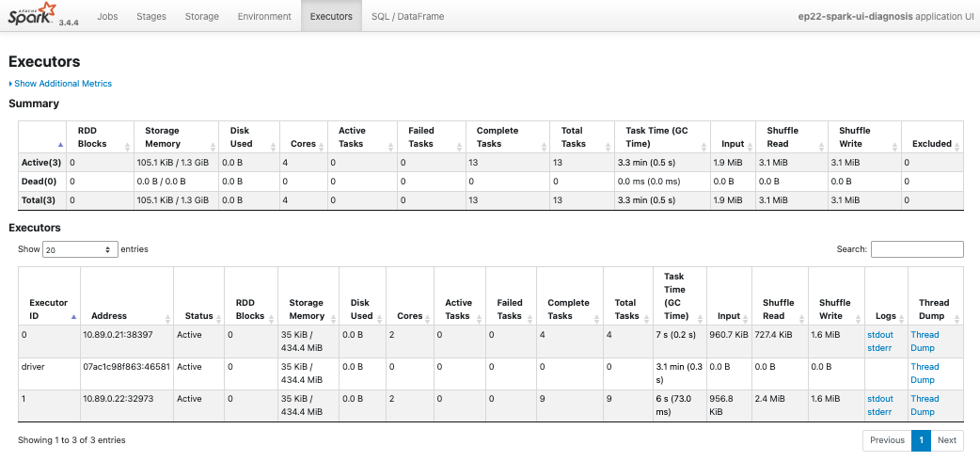The width and height of the screenshot is (980, 461).
Task: Sort Summary by Active Tasks
Action: [x=363, y=137]
